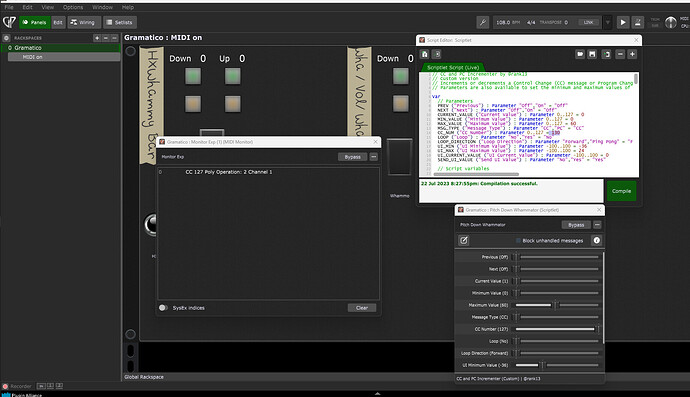The width and height of the screenshot is (690, 397).
Task: Open transport options dropdown arrow
Action: (608, 22)
